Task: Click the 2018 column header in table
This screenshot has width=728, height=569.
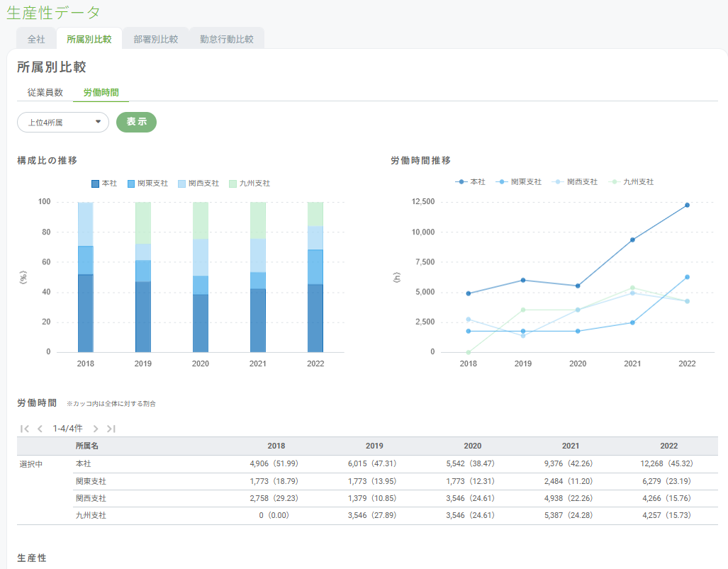Action: (x=276, y=446)
